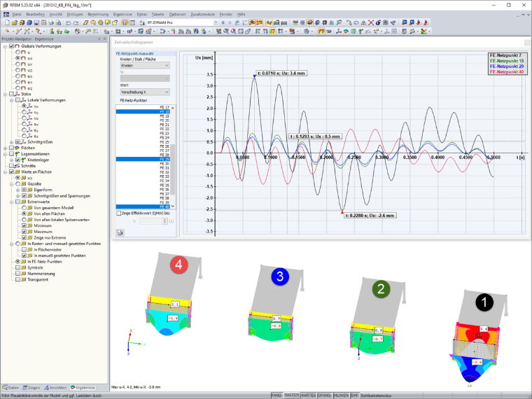
Task: Click the colored results panel icon at toolbar end
Action: (423, 31)
